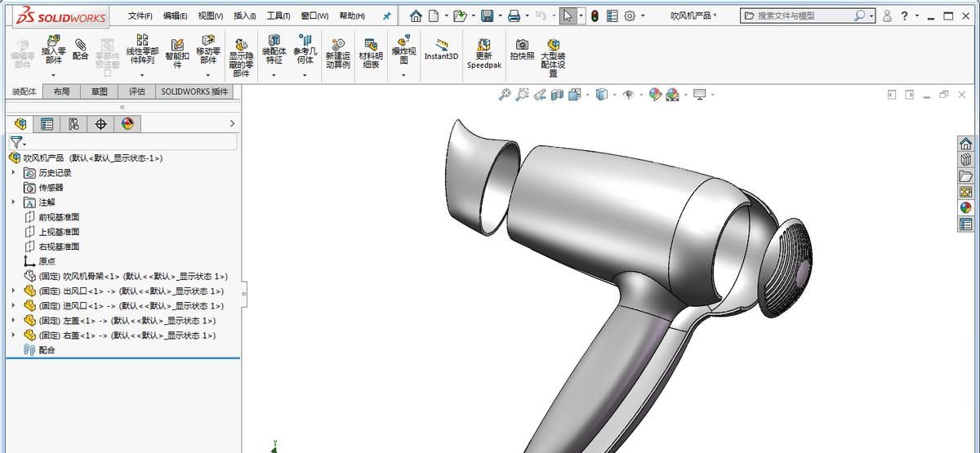Click the Zoom to Area icon

pyautogui.click(x=522, y=95)
